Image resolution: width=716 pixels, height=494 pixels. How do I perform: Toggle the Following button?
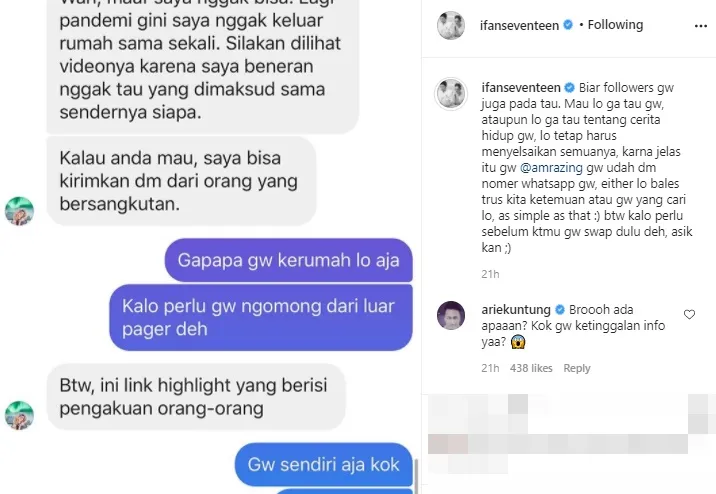click(x=615, y=25)
